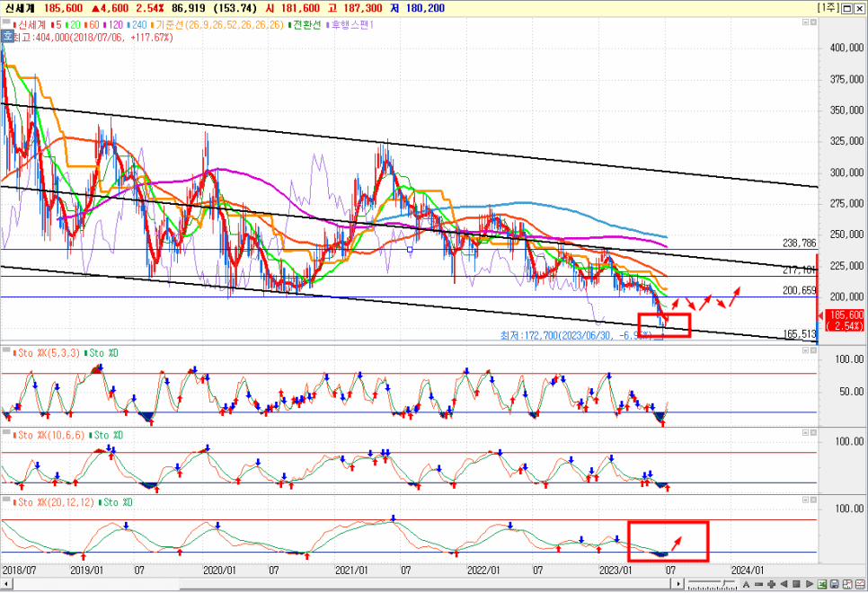Screen dimensions: 868x593
Task: Save the chart with the floppy disk icon
Action: tap(834, 584)
